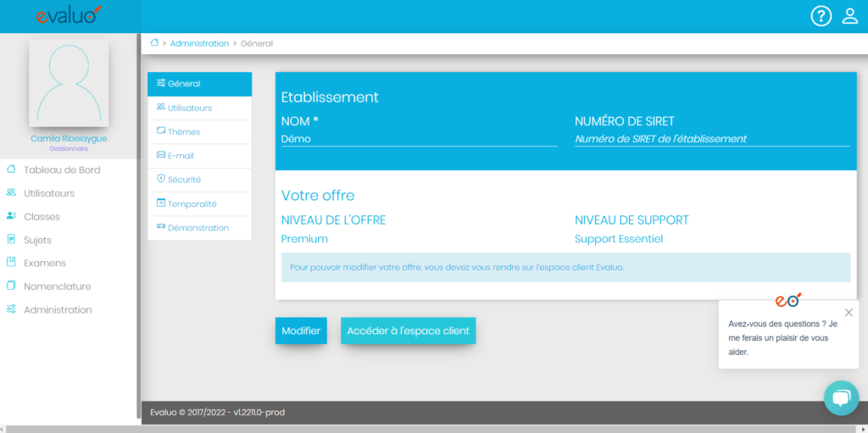The width and height of the screenshot is (868, 433).
Task: Click the Numéro de SIRET input field
Action: [712, 139]
